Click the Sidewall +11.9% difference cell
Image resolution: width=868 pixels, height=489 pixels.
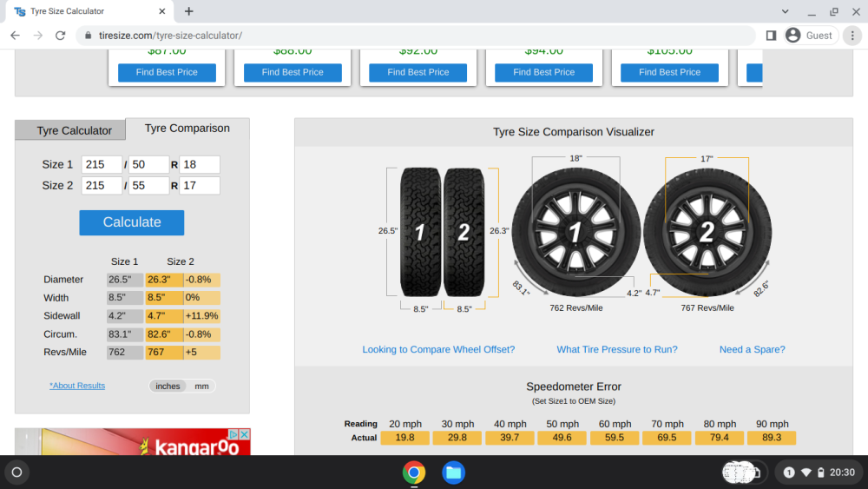point(201,315)
